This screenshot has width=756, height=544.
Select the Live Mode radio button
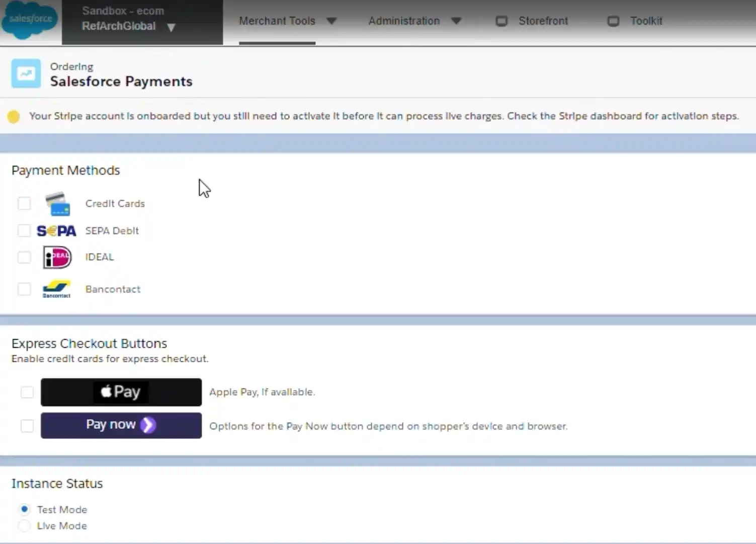(x=24, y=526)
